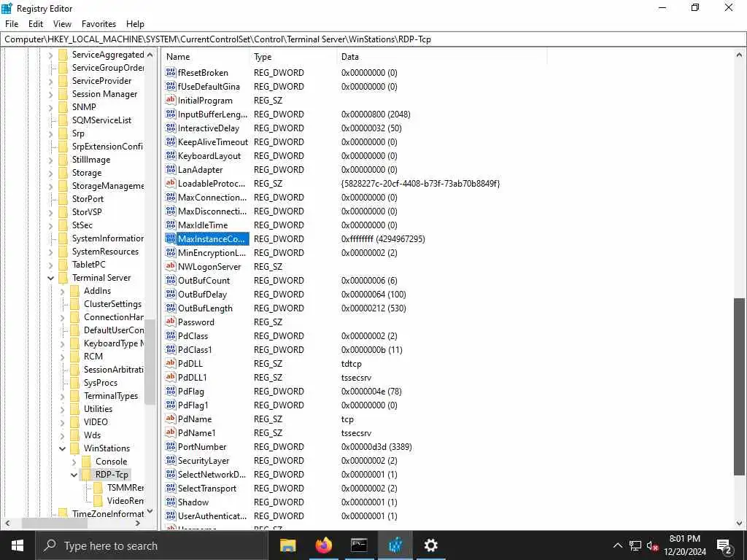Open the Edit menu
Screen dimensions: 747x560
point(36,24)
